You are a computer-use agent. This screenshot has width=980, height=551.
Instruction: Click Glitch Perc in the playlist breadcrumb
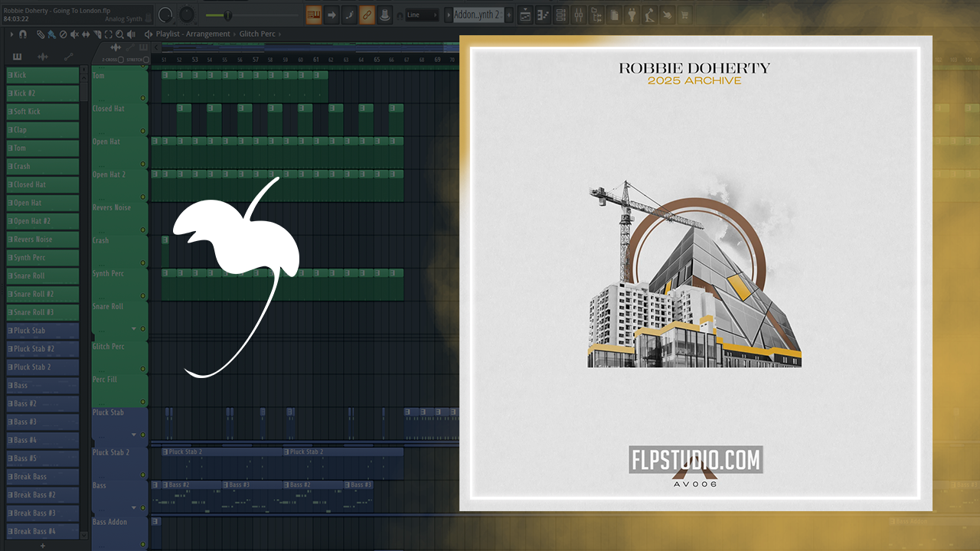pyautogui.click(x=258, y=34)
